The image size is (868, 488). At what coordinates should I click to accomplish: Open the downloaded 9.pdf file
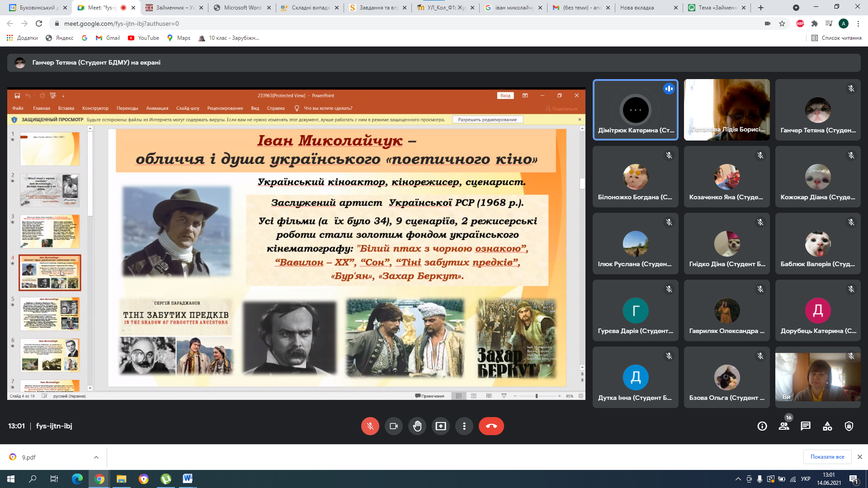click(28, 457)
